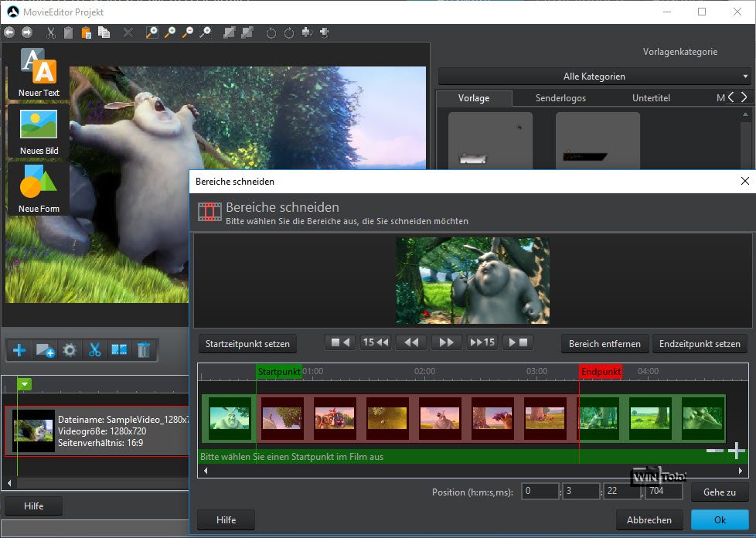Select the Neue Form shape tool
756x538 pixels.
[x=39, y=182]
